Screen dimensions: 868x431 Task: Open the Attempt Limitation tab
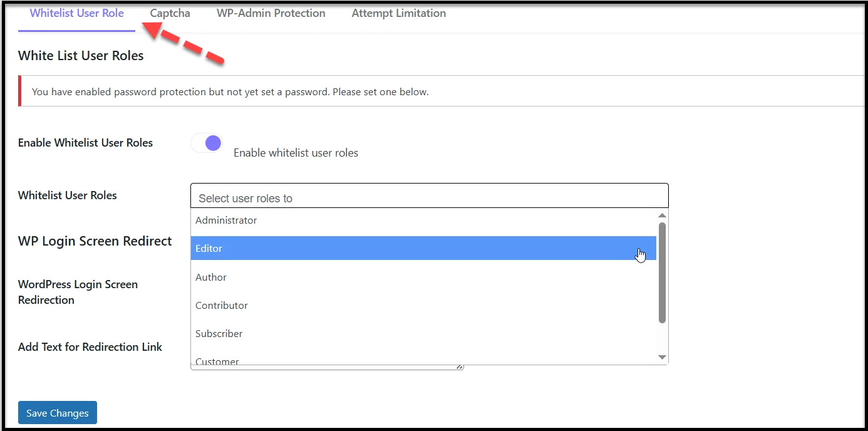point(398,13)
